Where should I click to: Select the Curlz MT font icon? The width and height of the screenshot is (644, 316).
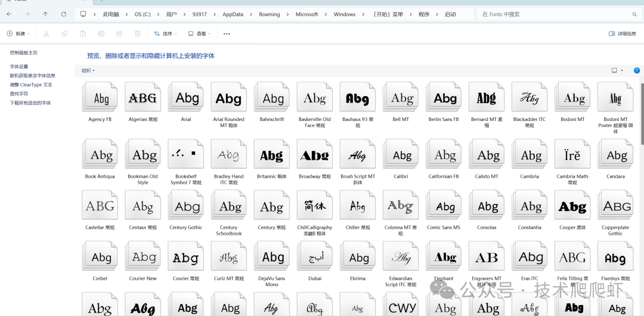coord(229,256)
